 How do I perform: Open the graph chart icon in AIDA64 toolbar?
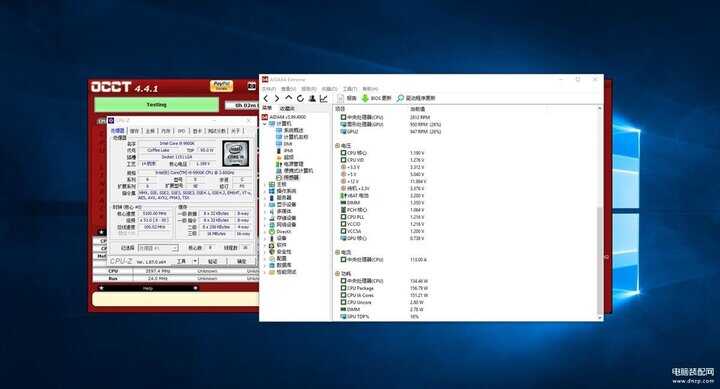[324, 98]
